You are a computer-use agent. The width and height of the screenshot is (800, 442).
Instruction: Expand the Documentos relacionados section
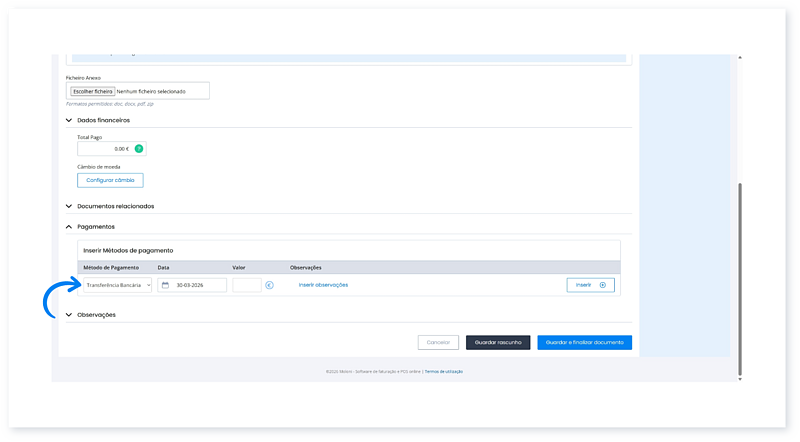(69, 206)
